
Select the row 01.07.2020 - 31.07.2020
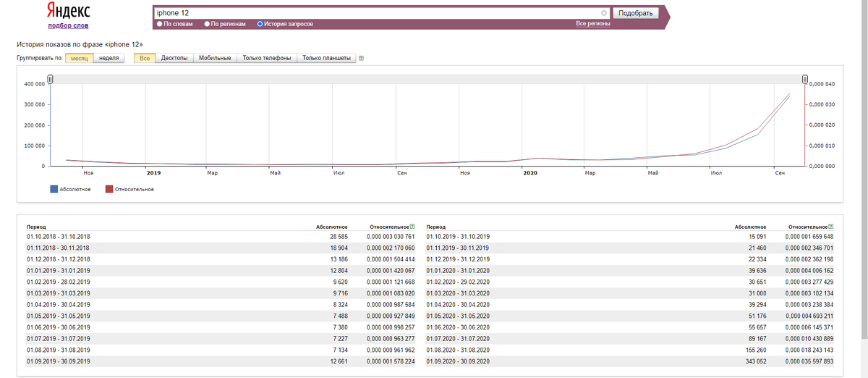click(x=631, y=338)
